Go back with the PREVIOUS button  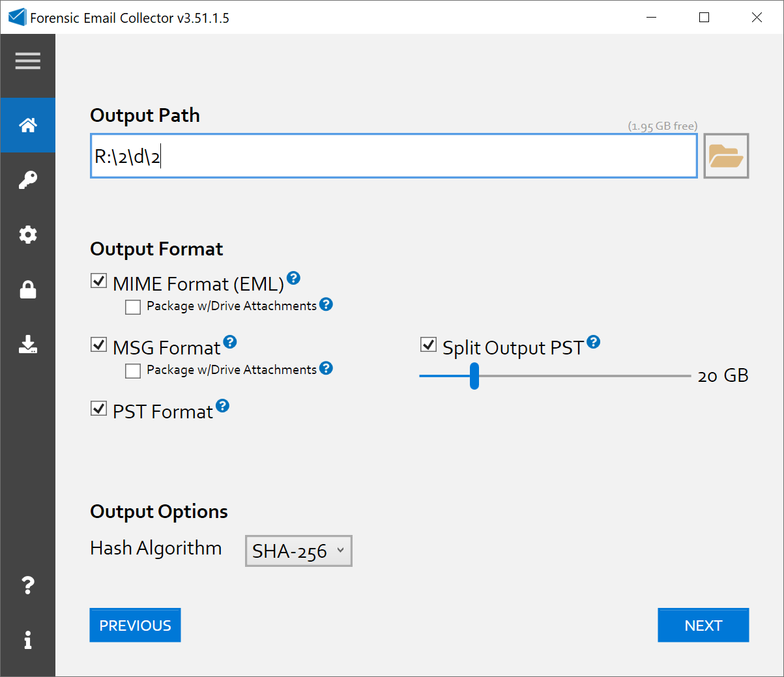pyautogui.click(x=135, y=626)
